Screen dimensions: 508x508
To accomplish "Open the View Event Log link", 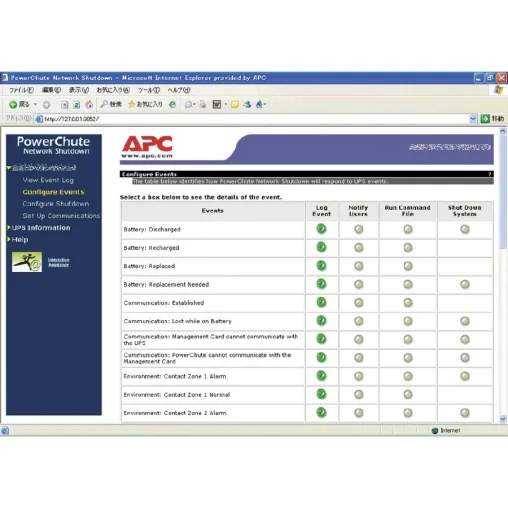I will coord(48,180).
